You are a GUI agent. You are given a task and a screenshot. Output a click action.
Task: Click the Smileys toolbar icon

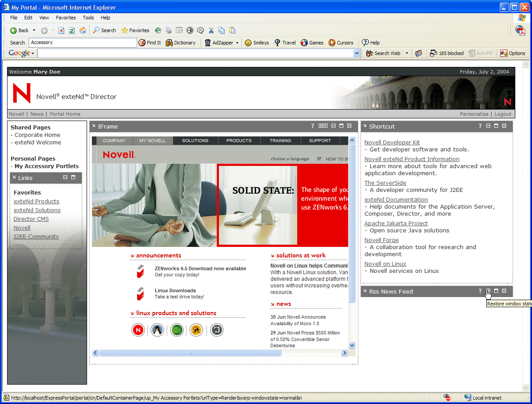tap(257, 43)
